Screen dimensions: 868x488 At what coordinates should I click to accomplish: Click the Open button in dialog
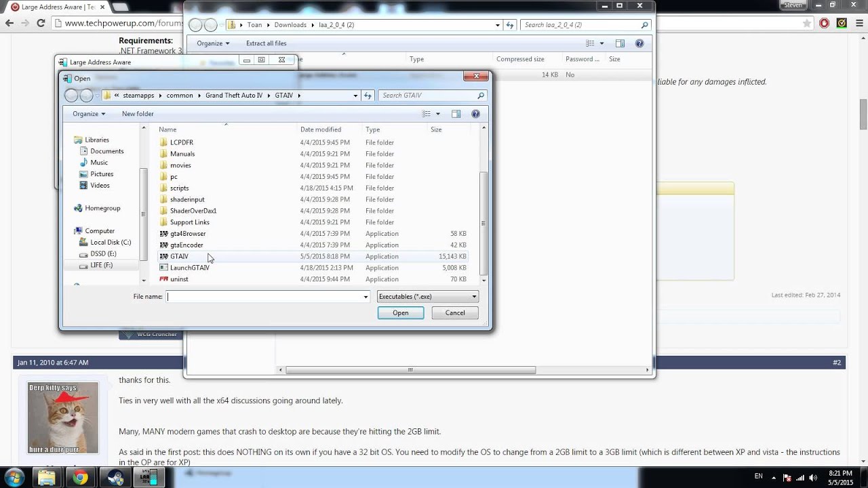401,312
